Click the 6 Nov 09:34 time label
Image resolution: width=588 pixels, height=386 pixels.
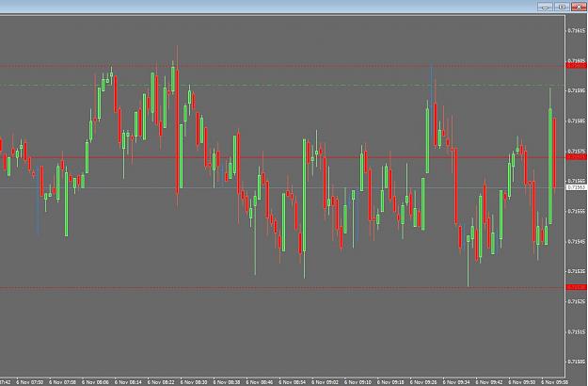456,382
